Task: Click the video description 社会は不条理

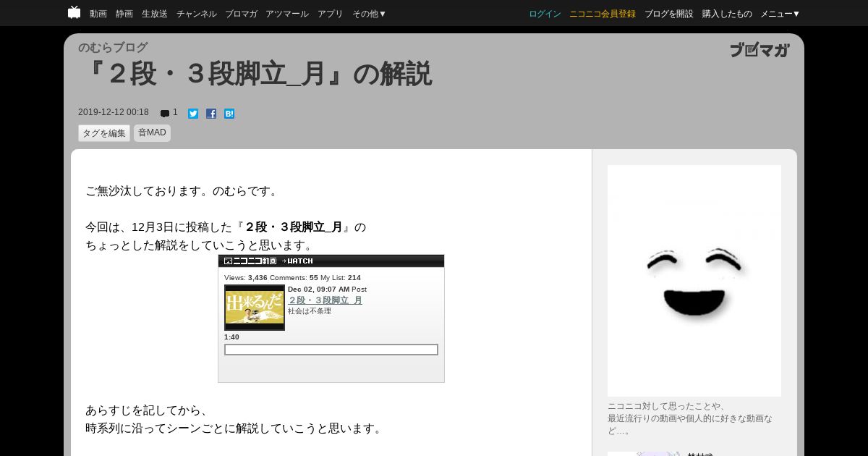Action: [310, 311]
